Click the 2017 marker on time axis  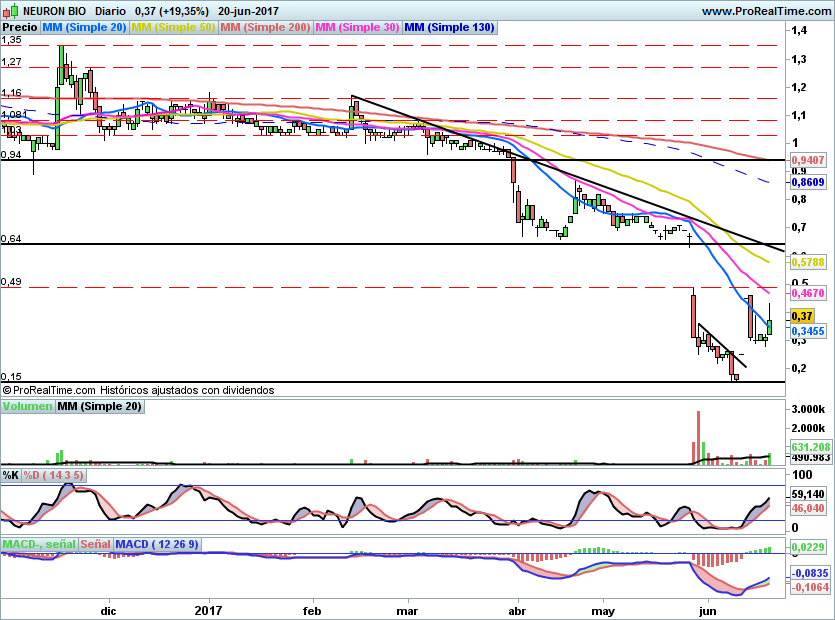(x=208, y=610)
